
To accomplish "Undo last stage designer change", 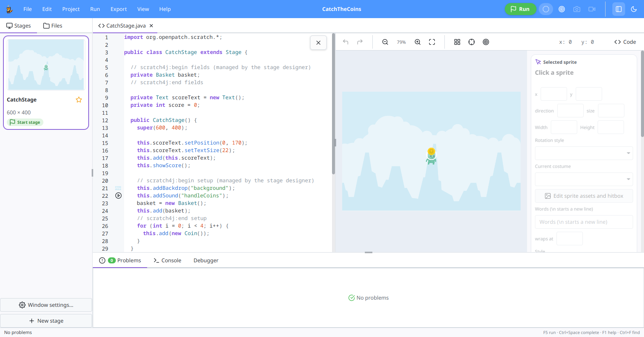I will click(x=346, y=42).
